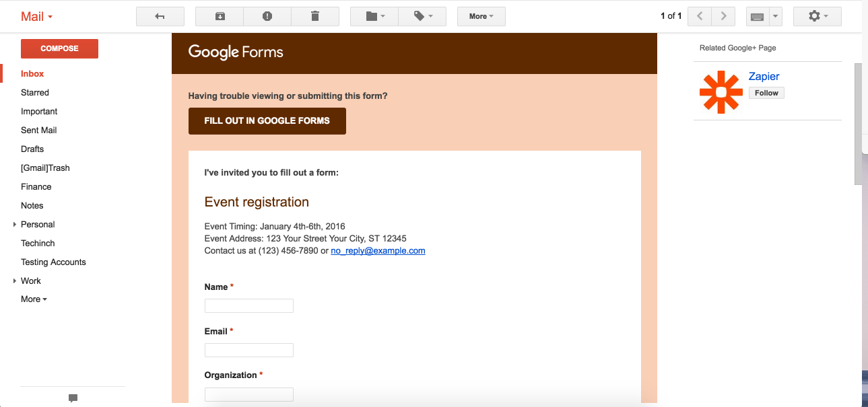
Task: Delete the email with trash icon
Action: [315, 16]
